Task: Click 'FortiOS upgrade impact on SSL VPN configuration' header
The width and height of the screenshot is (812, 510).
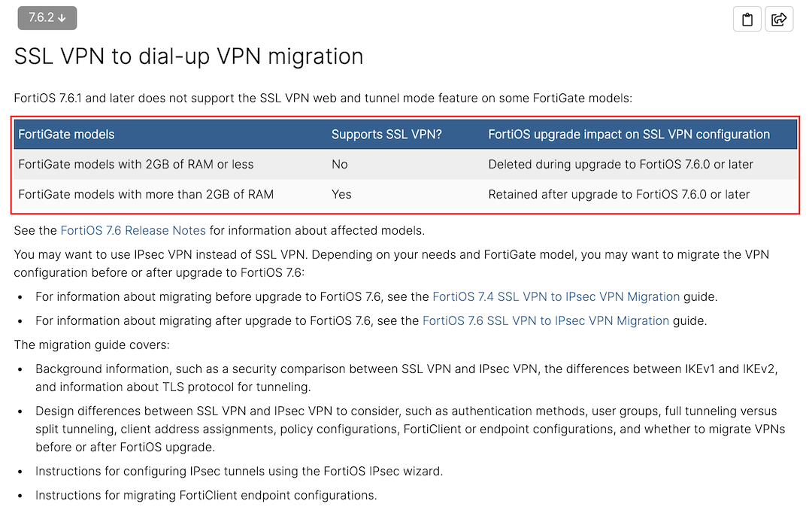Action: pyautogui.click(x=629, y=135)
